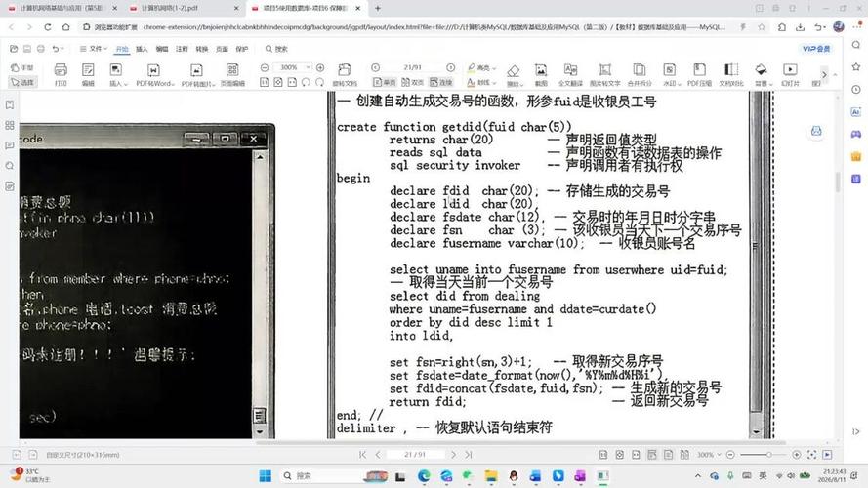
Task: Open the thumbnails icon in left sidebar
Action: coord(10,126)
